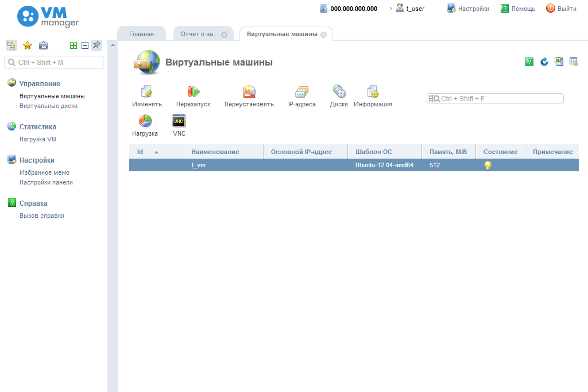
Task: Open Настройки in the top bar
Action: pos(467,8)
